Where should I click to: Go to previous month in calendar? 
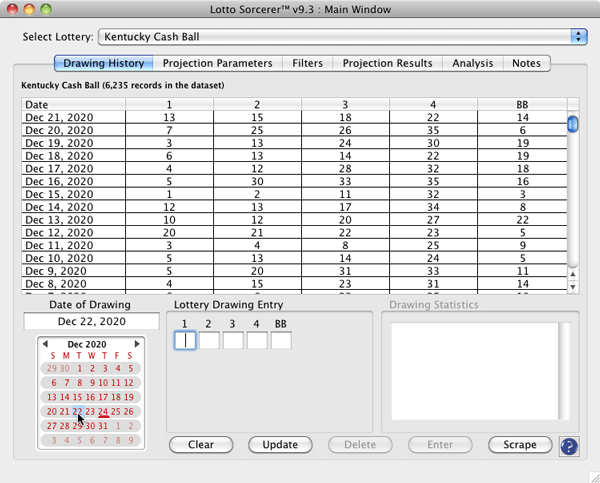point(45,344)
